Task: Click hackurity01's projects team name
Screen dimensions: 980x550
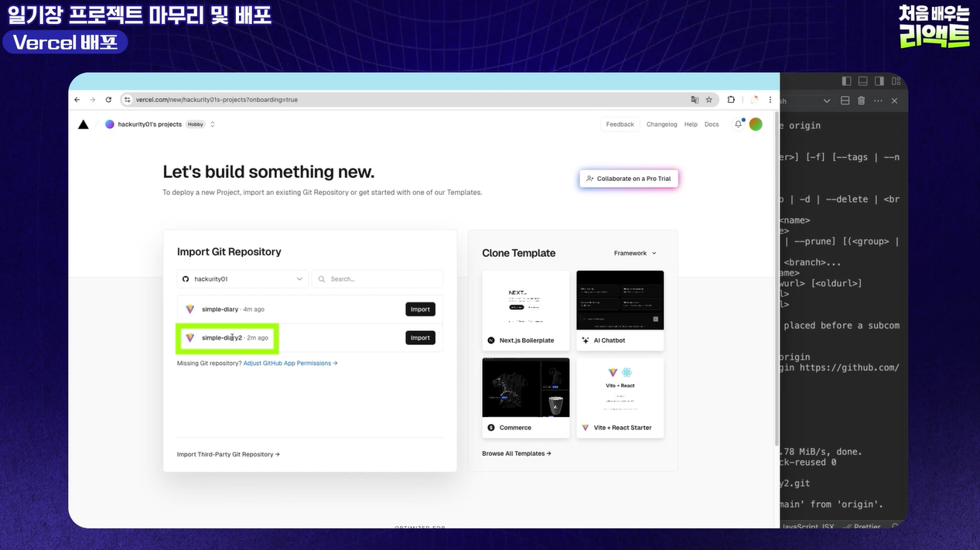Action: (x=150, y=124)
